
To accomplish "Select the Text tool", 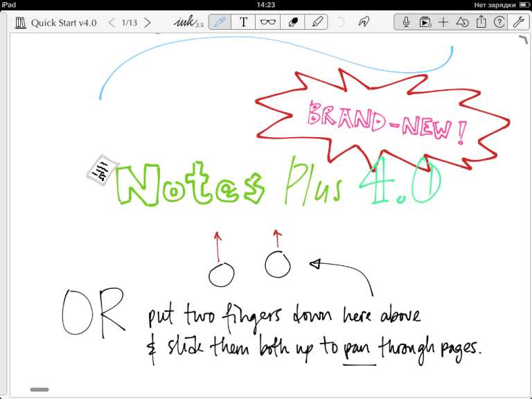I will coord(243,22).
